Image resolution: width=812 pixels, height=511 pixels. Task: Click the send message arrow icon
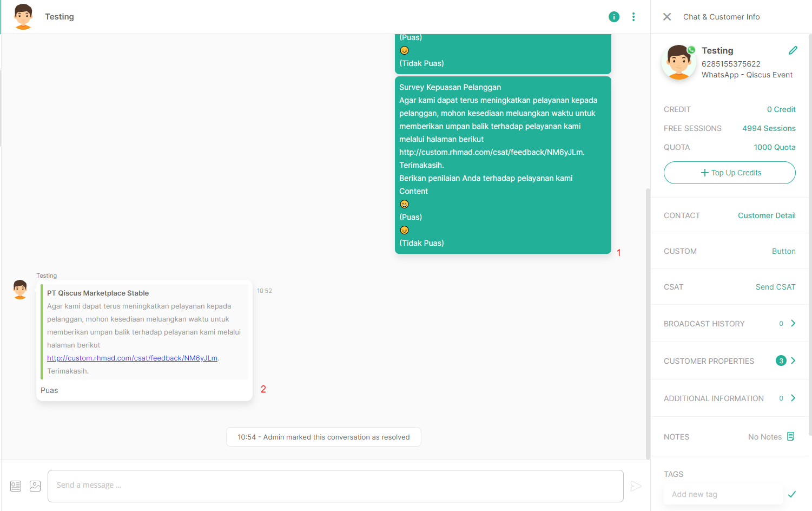point(636,486)
